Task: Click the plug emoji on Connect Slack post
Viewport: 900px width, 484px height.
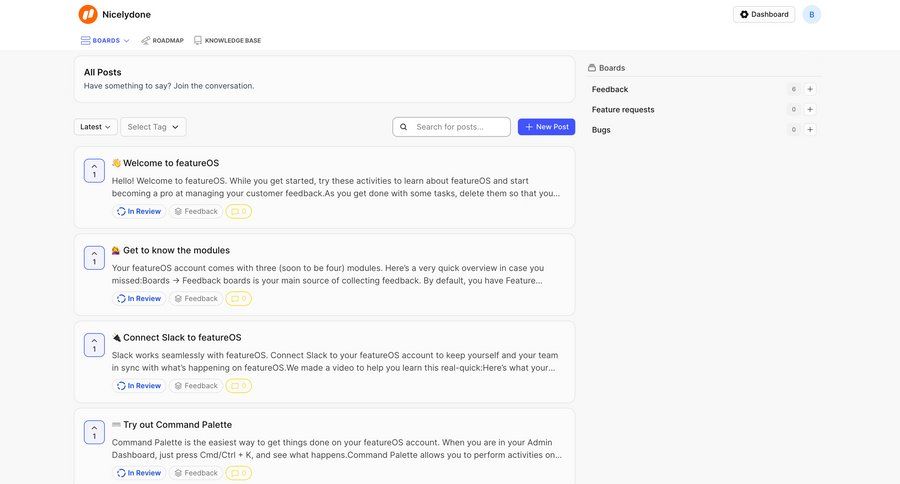Action: click(117, 338)
